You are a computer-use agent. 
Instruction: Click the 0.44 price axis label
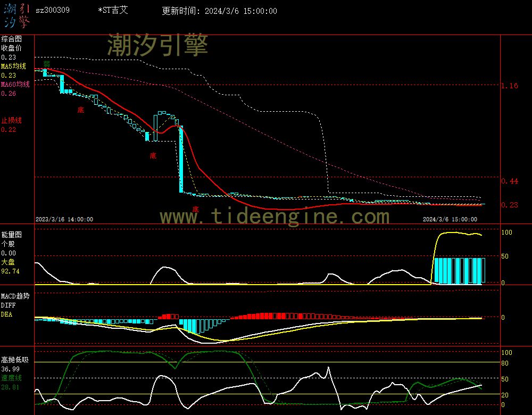click(510, 181)
